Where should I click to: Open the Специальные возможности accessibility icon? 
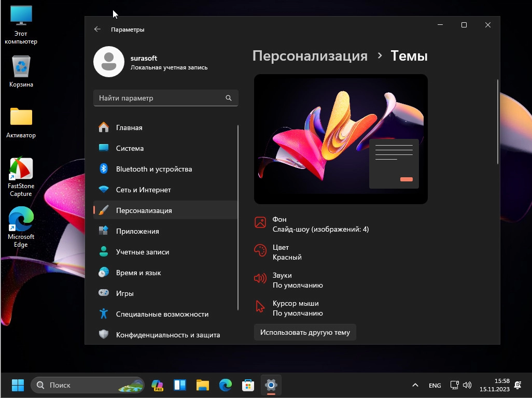tap(104, 314)
